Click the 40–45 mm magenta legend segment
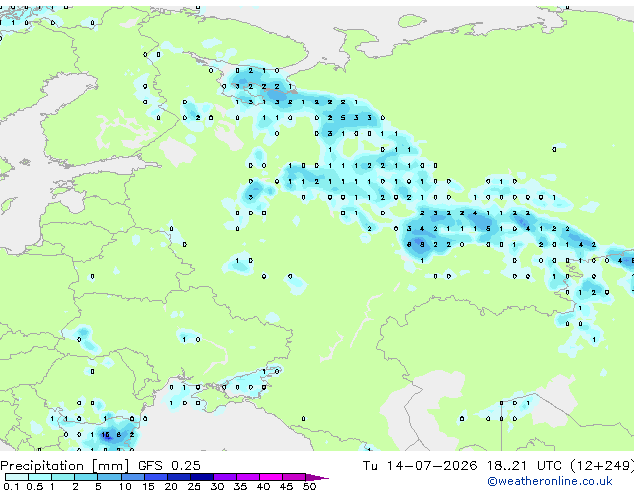 pyautogui.click(x=271, y=477)
